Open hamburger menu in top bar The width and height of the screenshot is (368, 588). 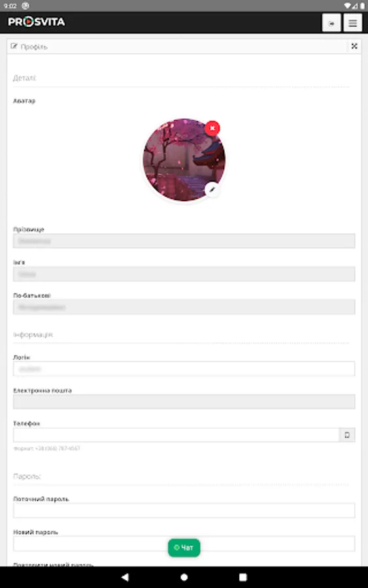click(352, 23)
